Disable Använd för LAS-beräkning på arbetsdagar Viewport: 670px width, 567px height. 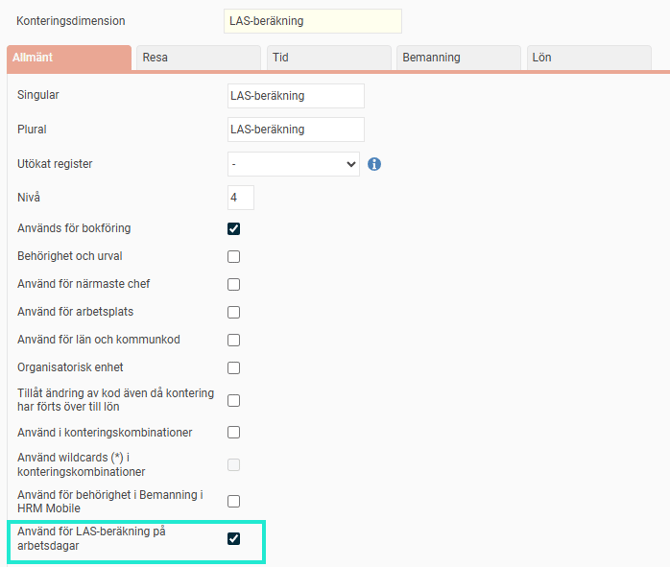coord(234,539)
